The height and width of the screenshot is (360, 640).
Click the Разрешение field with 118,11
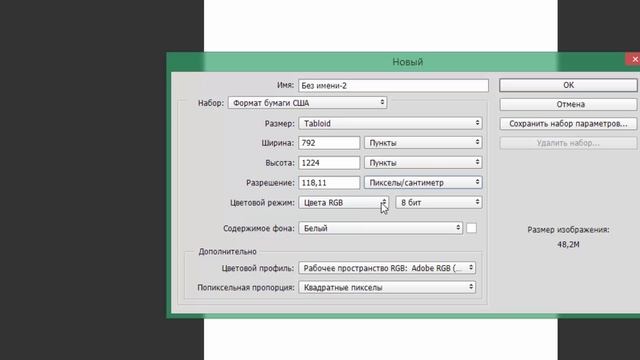point(329,183)
